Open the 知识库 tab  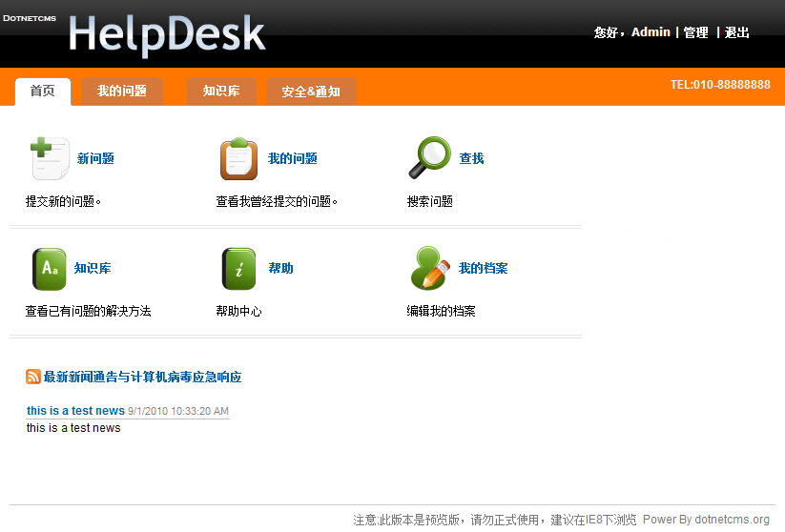(221, 92)
